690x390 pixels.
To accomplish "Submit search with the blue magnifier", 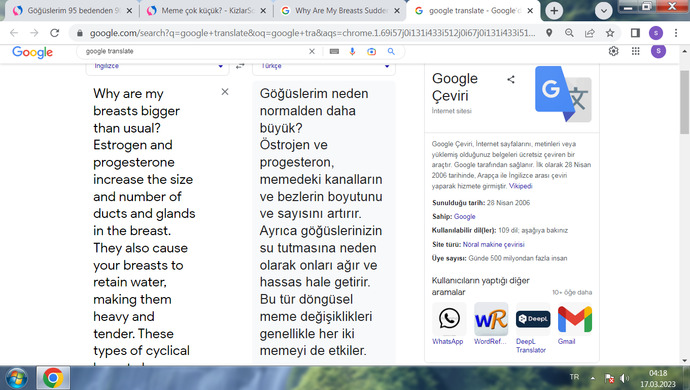I will (391, 52).
